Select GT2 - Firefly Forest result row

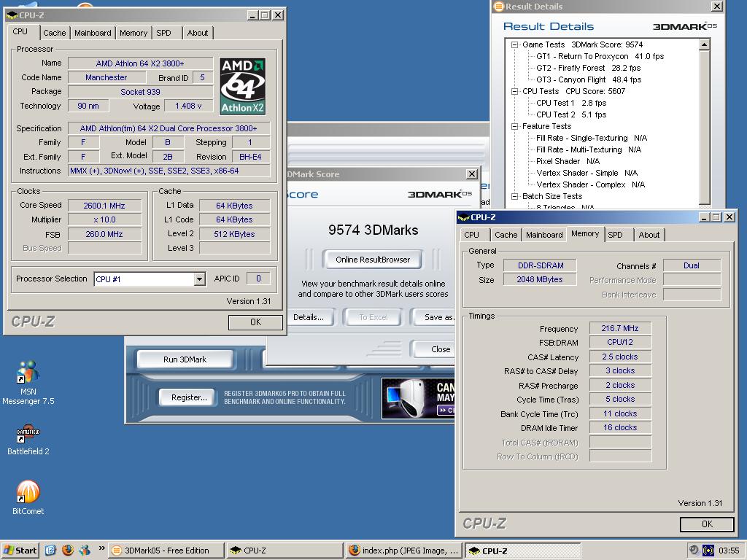point(589,68)
